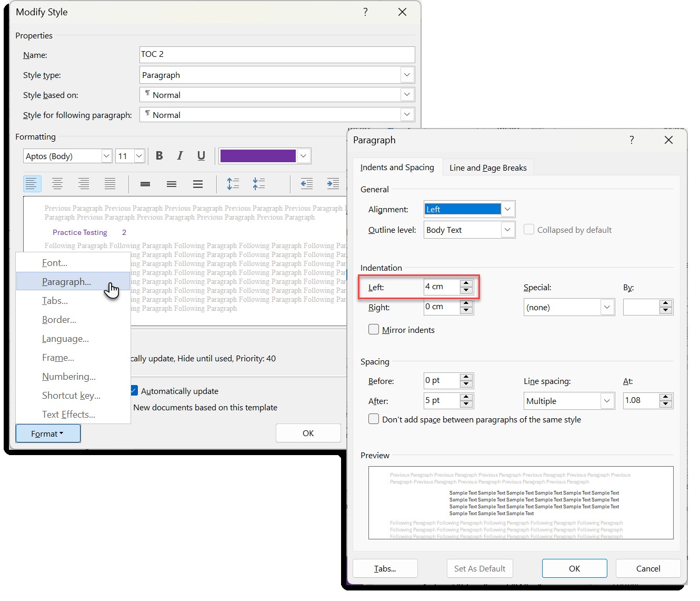700x601 pixels.
Task: Decrease Right indentation value
Action: coord(466,310)
